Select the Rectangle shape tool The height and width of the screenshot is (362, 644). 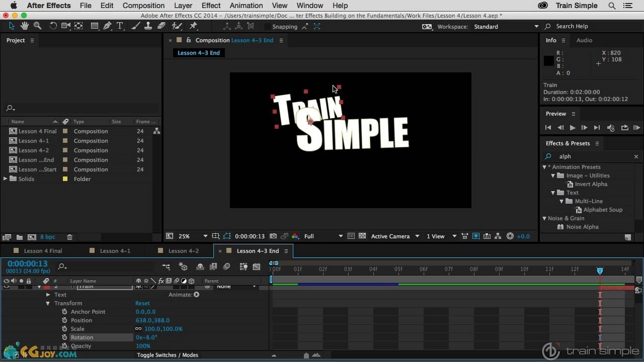(95, 26)
